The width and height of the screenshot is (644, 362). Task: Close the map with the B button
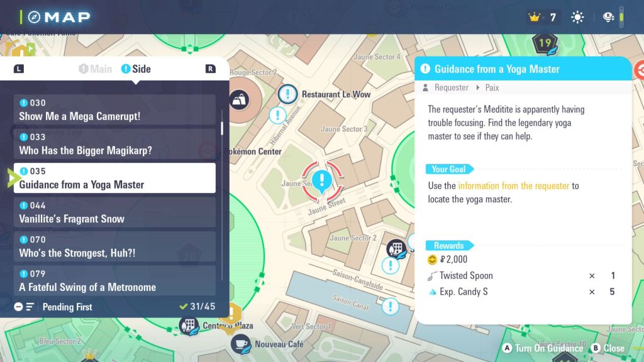point(608,348)
